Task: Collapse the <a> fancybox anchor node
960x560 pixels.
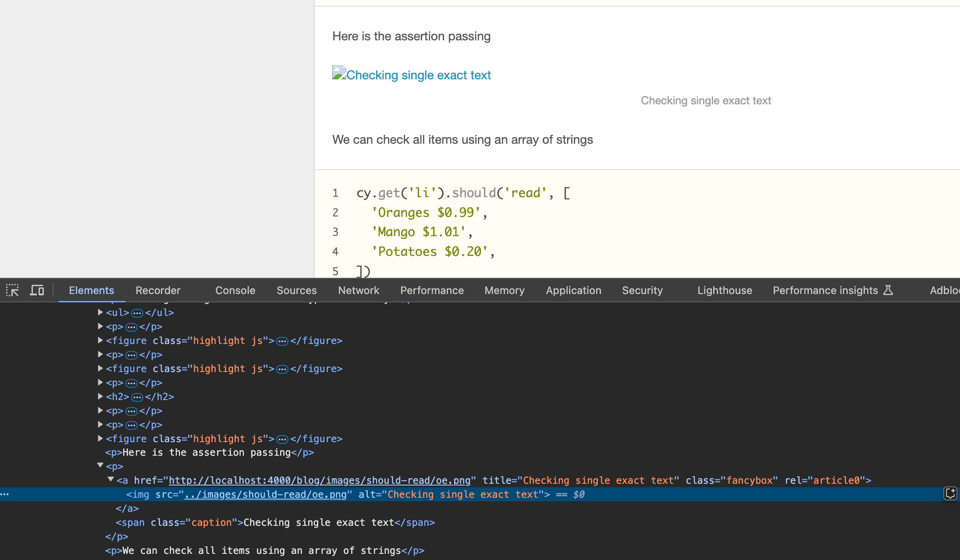Action: click(110, 480)
